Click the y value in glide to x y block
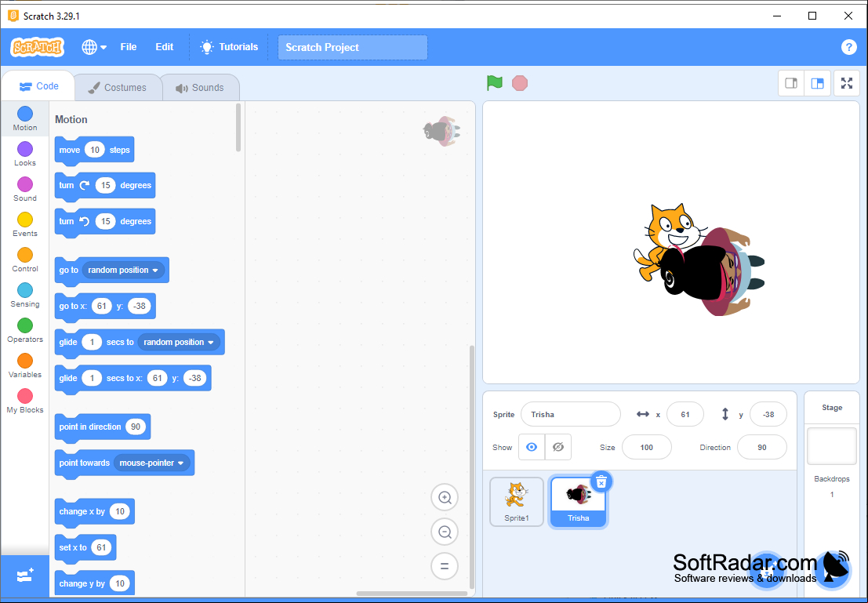Screen dimensions: 868x603 (x=195, y=378)
